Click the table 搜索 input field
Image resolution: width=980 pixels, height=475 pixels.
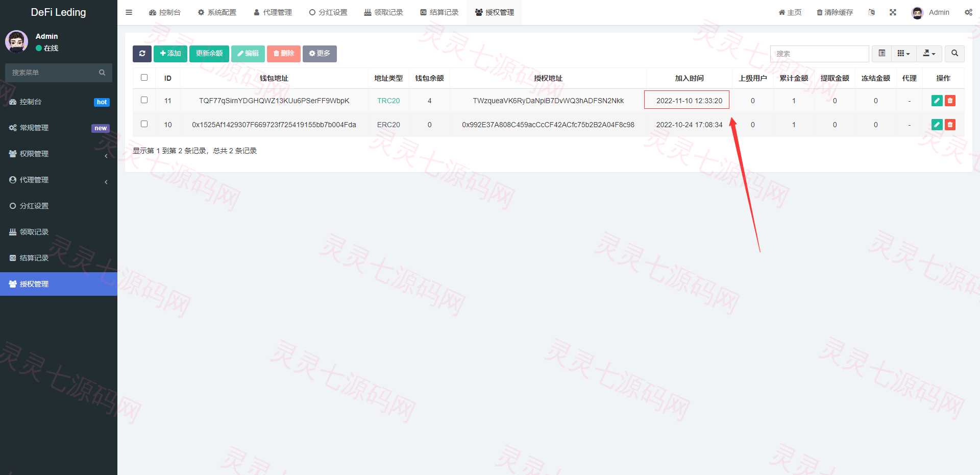[819, 54]
